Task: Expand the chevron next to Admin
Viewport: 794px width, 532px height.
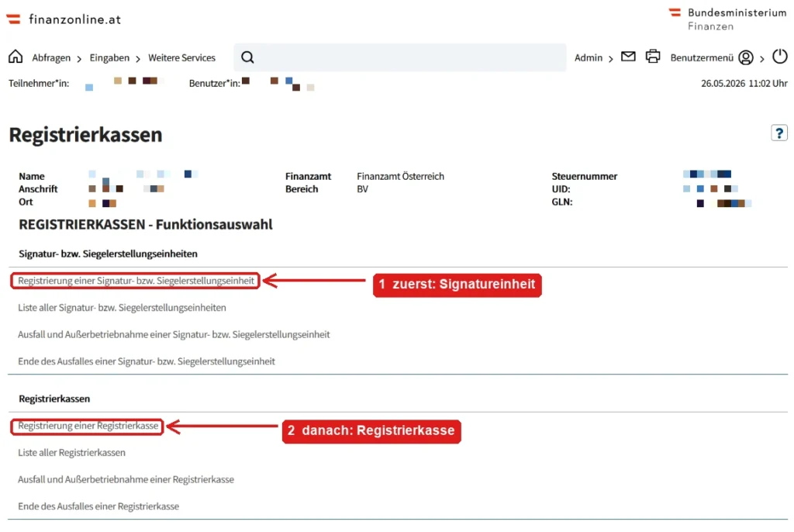Action: point(611,59)
